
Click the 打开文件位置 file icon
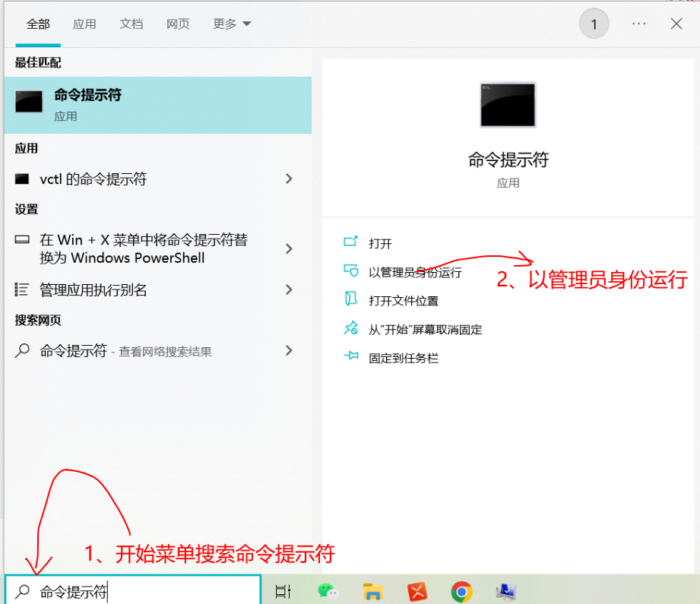(351, 299)
